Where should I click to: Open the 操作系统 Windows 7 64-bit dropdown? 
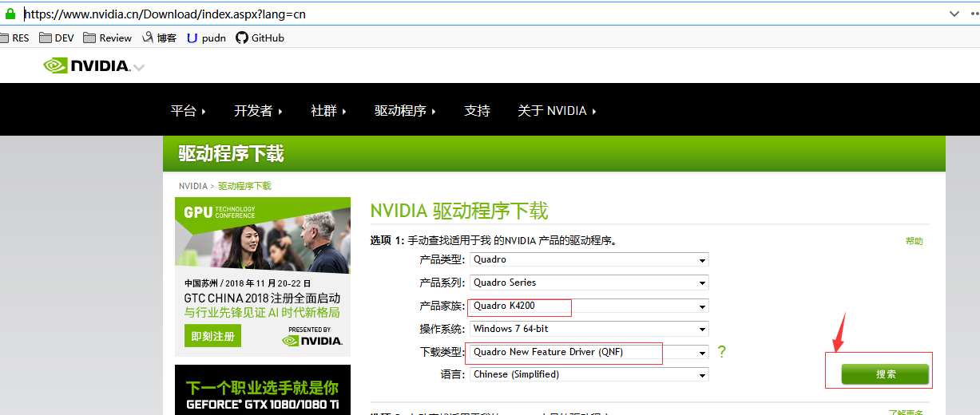[589, 329]
